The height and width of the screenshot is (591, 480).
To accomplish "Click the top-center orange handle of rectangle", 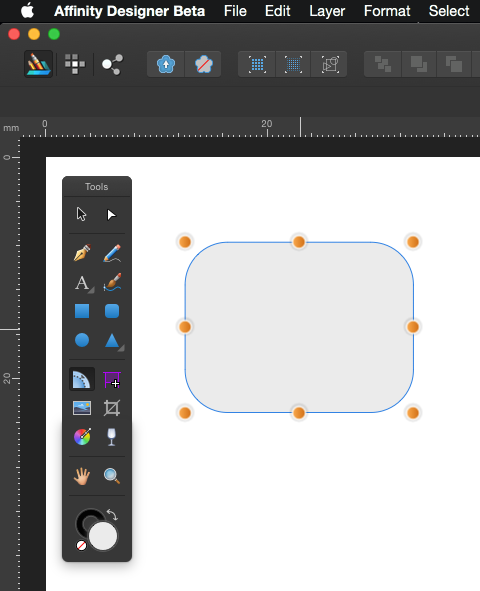I will 299,242.
